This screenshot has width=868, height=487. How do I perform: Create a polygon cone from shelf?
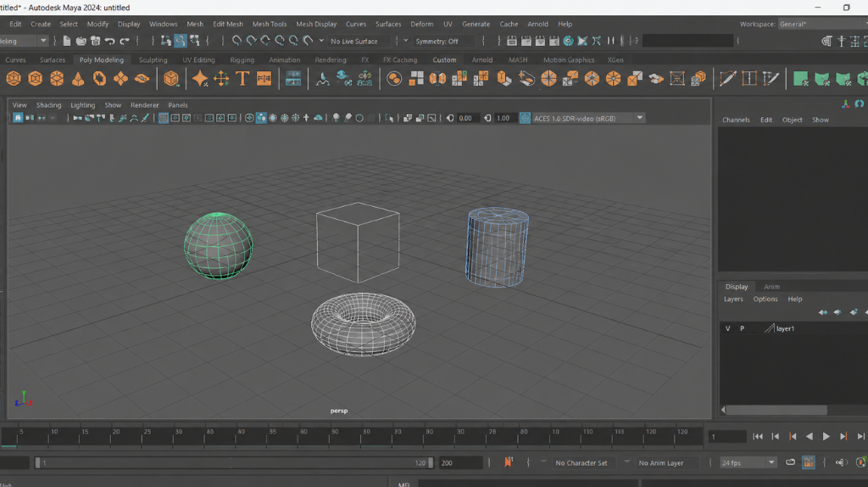pos(78,79)
